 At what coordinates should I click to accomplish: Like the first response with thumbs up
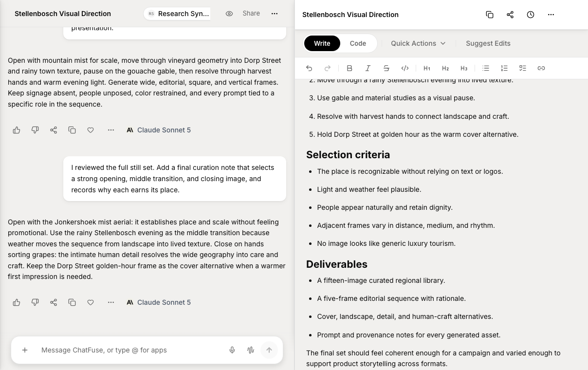17,130
